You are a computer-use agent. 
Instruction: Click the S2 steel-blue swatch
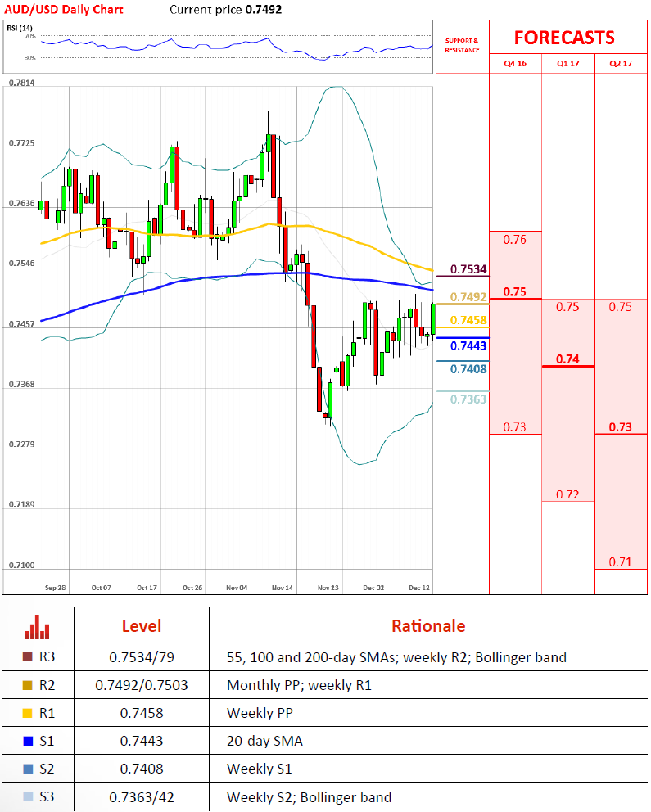[x=28, y=769]
